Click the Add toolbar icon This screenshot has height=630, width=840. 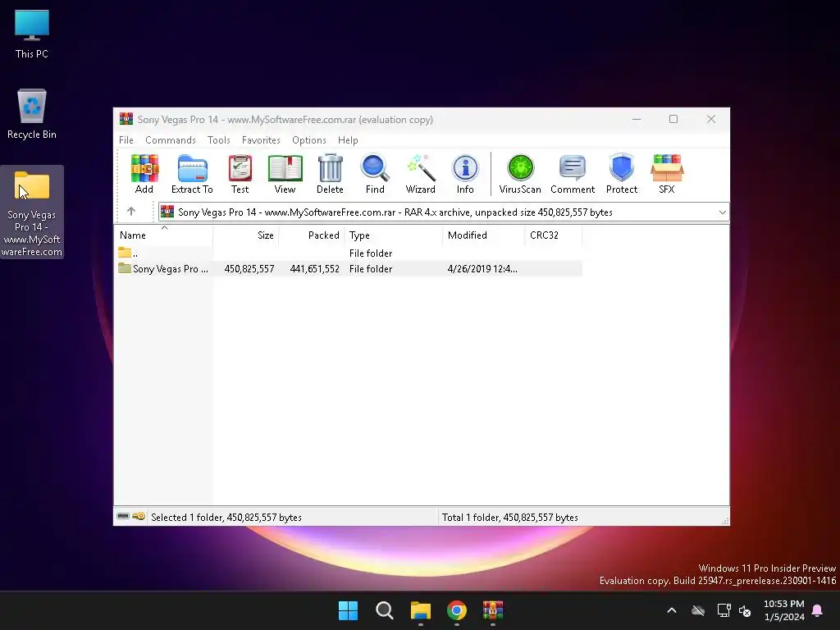click(x=144, y=174)
